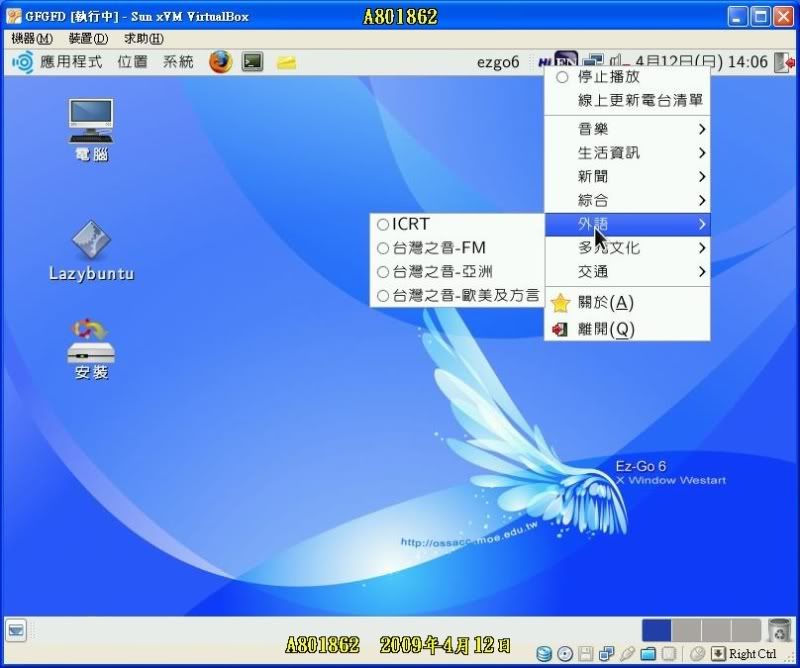Click the show desktop button in the bottom panel
The width and height of the screenshot is (800, 668).
click(x=16, y=631)
